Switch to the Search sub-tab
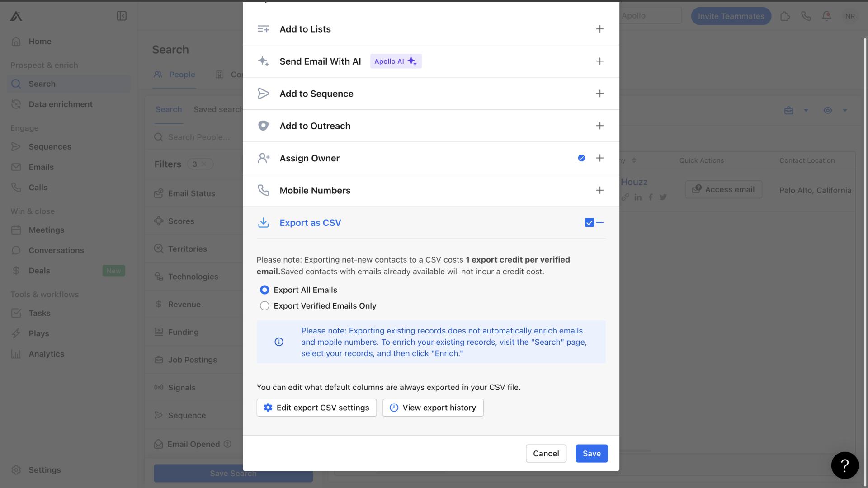The image size is (868, 488). tap(169, 109)
